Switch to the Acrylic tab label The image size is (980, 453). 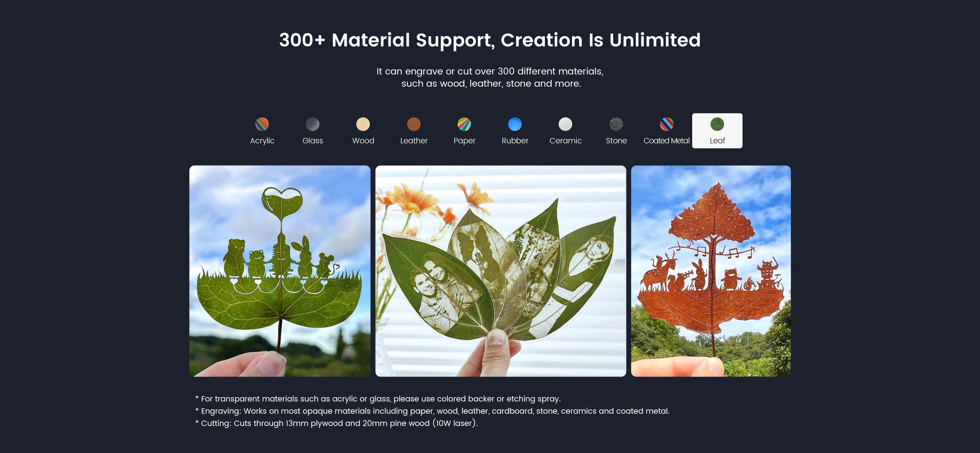tap(262, 141)
